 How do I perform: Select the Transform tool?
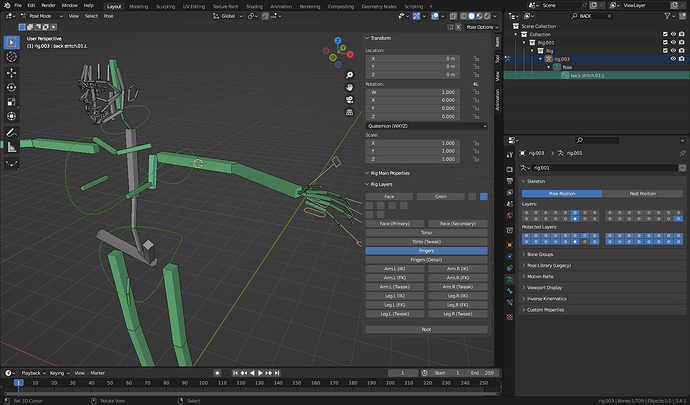pyautogui.click(x=11, y=116)
